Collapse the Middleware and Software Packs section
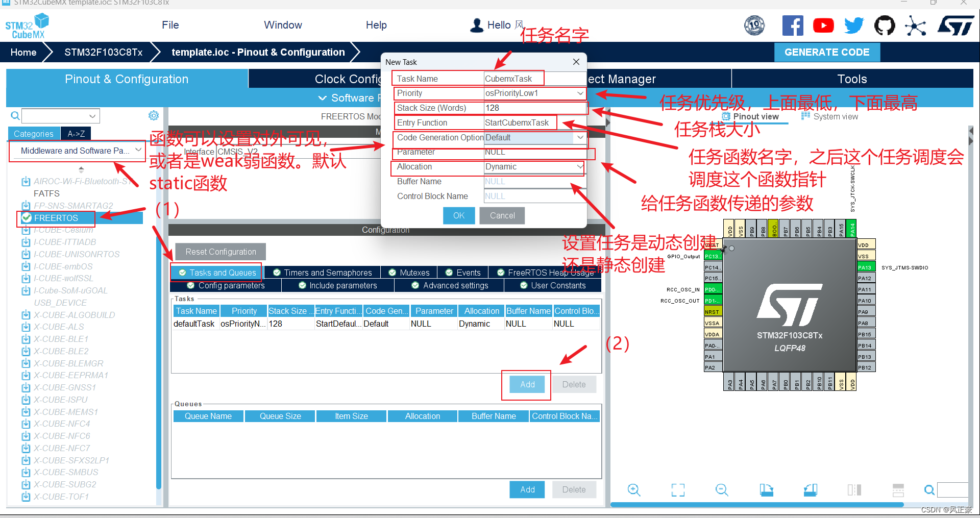The image size is (980, 518). coord(138,150)
